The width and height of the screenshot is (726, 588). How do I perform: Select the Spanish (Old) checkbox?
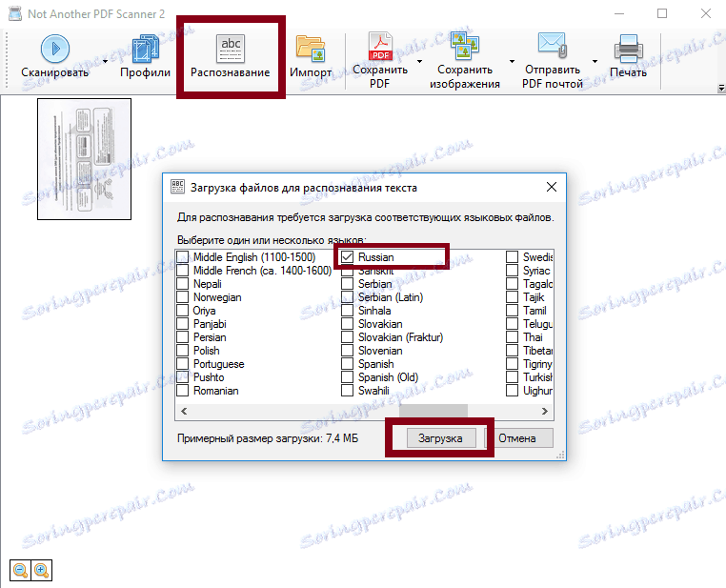[x=347, y=377]
